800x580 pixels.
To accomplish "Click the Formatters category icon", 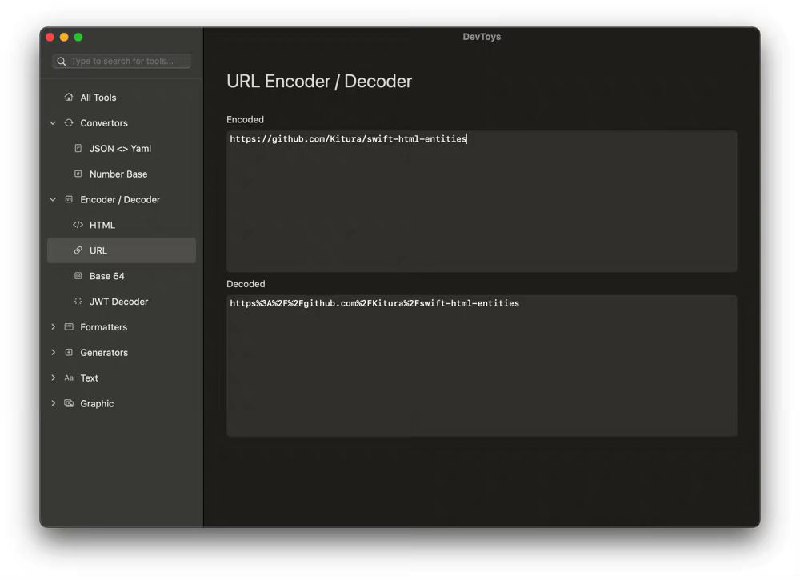I will coord(69,326).
